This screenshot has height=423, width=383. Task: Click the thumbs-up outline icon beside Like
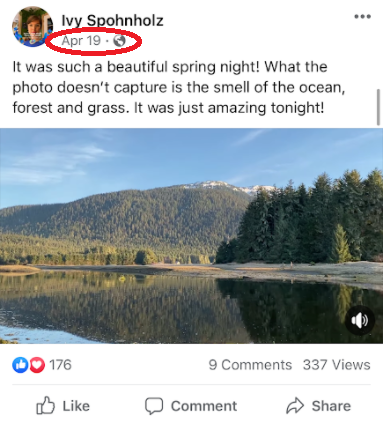tap(45, 405)
